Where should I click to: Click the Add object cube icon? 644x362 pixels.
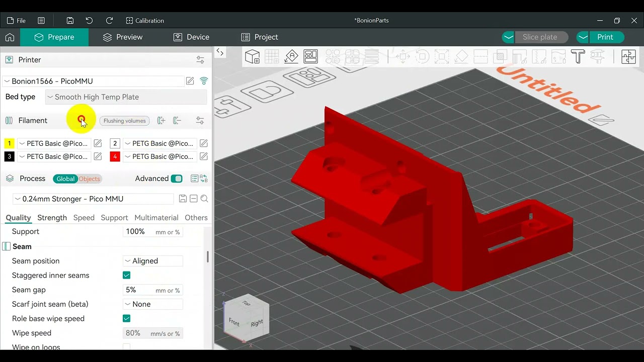[x=253, y=56]
